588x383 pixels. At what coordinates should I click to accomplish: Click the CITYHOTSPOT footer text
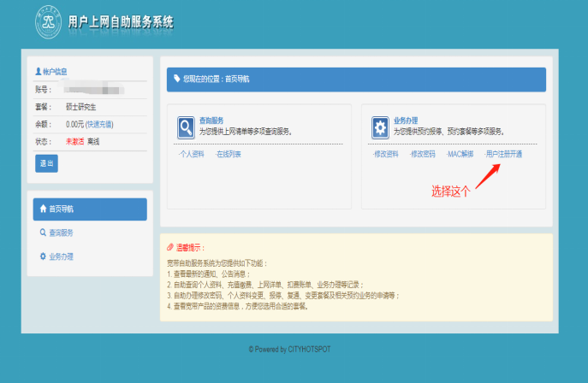pyautogui.click(x=309, y=350)
